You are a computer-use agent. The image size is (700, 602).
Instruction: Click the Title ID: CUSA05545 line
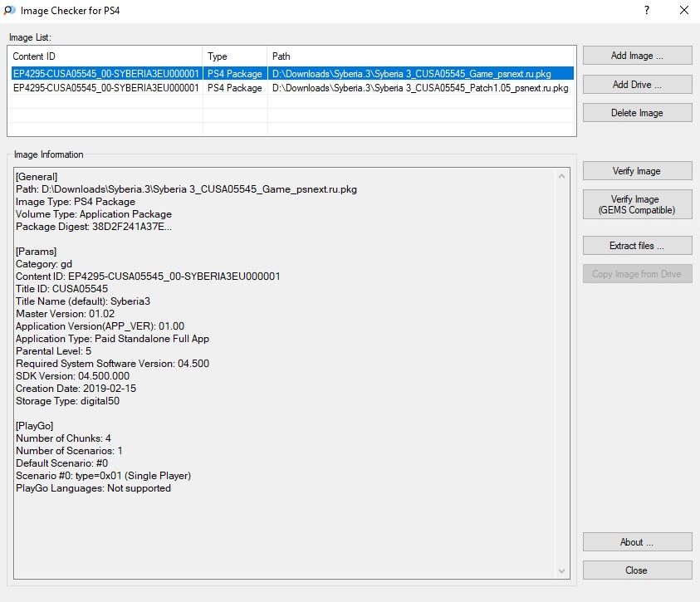[62, 289]
